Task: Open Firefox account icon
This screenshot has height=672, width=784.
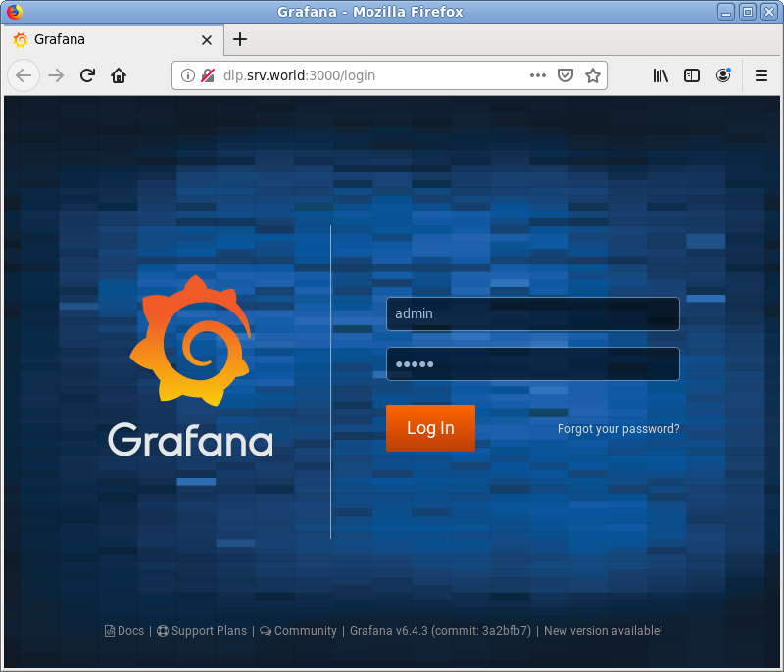Action: (723, 75)
